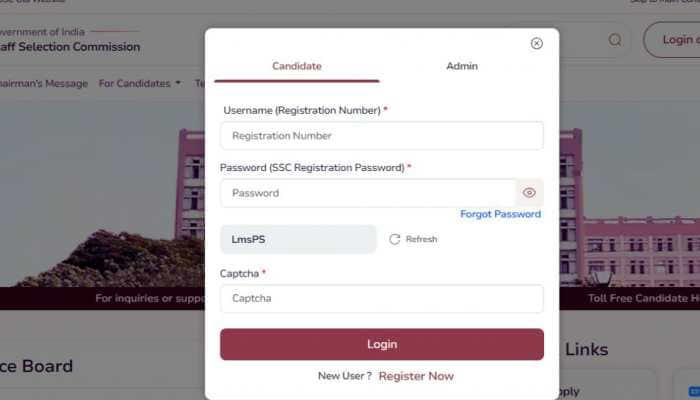
Task: Click the header search magnifier icon
Action: click(x=615, y=40)
